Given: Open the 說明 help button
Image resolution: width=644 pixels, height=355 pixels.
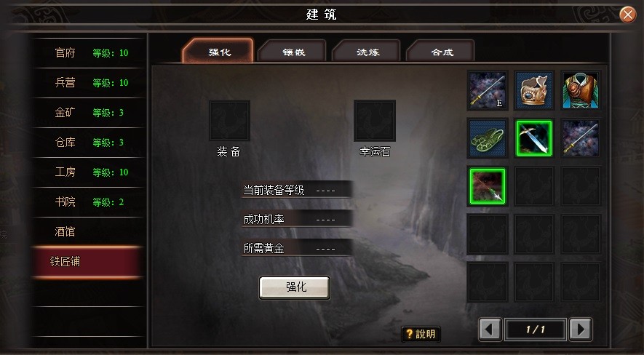Looking at the screenshot, I should [x=421, y=334].
